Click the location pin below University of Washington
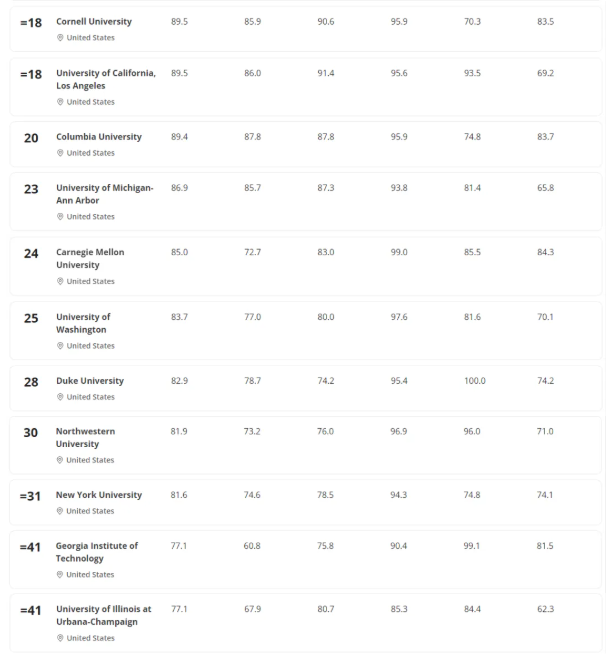608x655 pixels. (x=60, y=346)
